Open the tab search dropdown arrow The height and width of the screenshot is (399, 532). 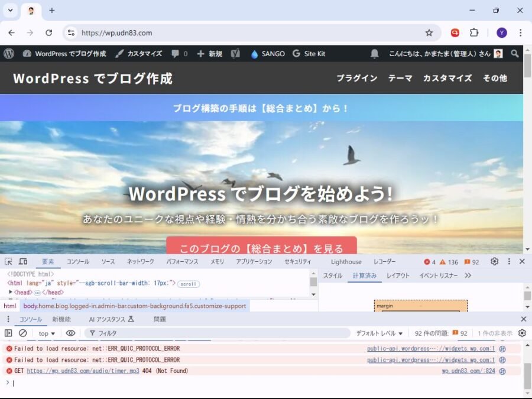click(11, 10)
